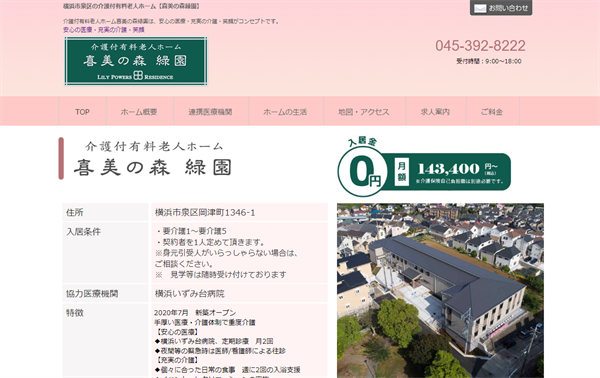Screen dimensions: 600x378
Task: Select address 横浜市泉区岡津町1346-1
Action: pos(205,212)
